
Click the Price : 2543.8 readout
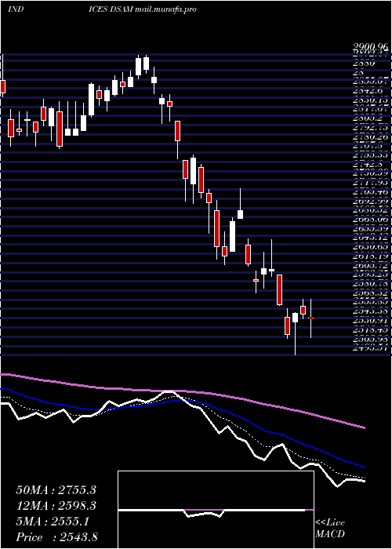(56, 537)
